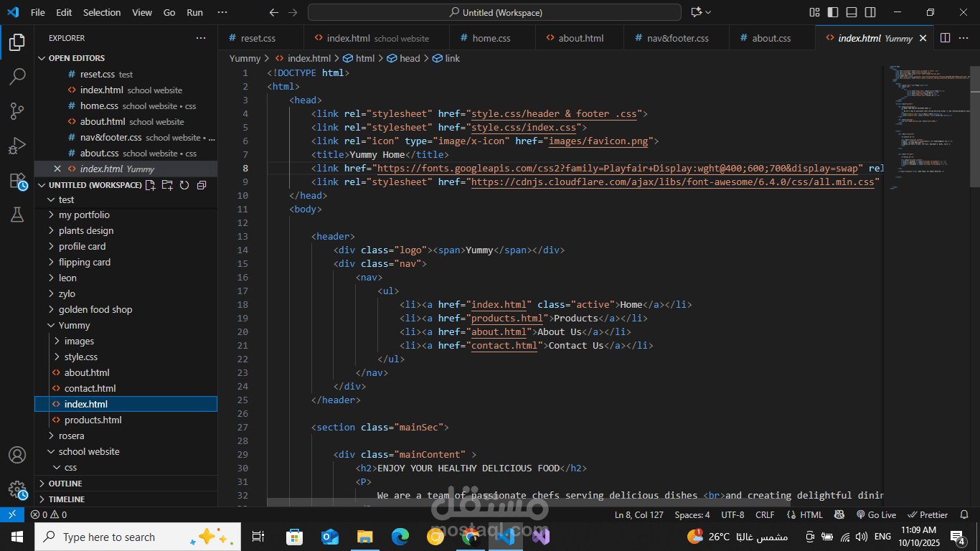Switch to the reset.css tab
Viewport: 980px width, 551px height.
tap(258, 38)
